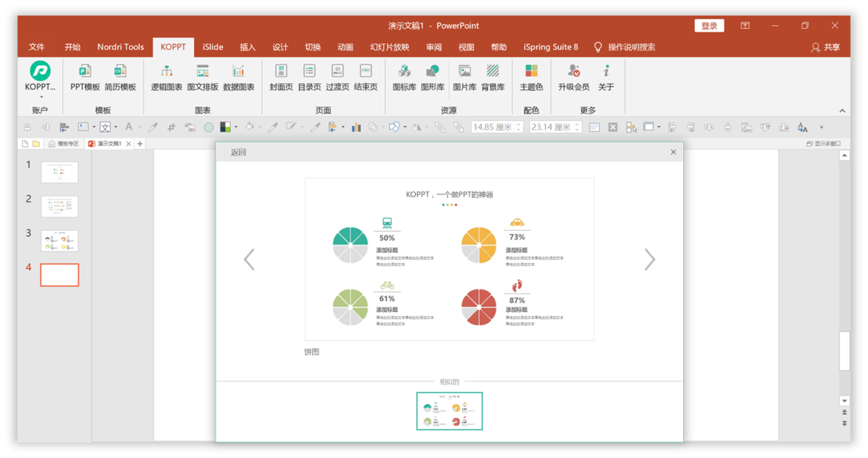Increase the 14.85 厘米 height stepper
The width and height of the screenshot is (868, 458).
click(x=518, y=124)
